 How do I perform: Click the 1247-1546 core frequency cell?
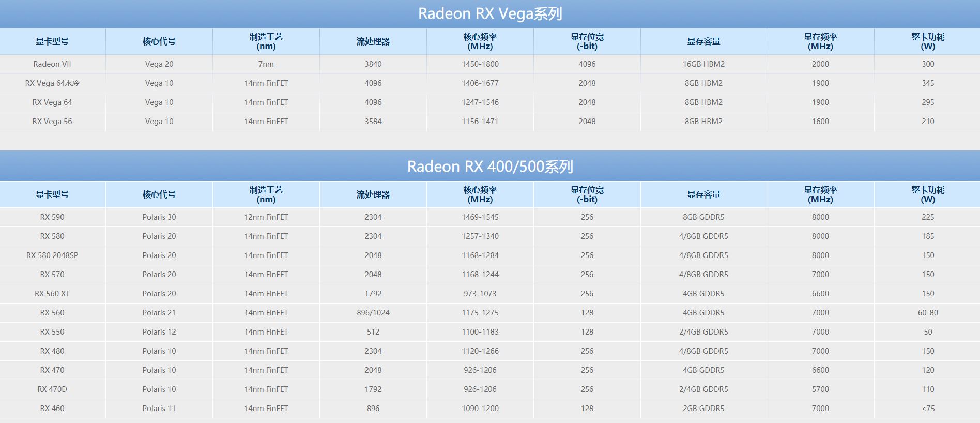click(x=480, y=102)
